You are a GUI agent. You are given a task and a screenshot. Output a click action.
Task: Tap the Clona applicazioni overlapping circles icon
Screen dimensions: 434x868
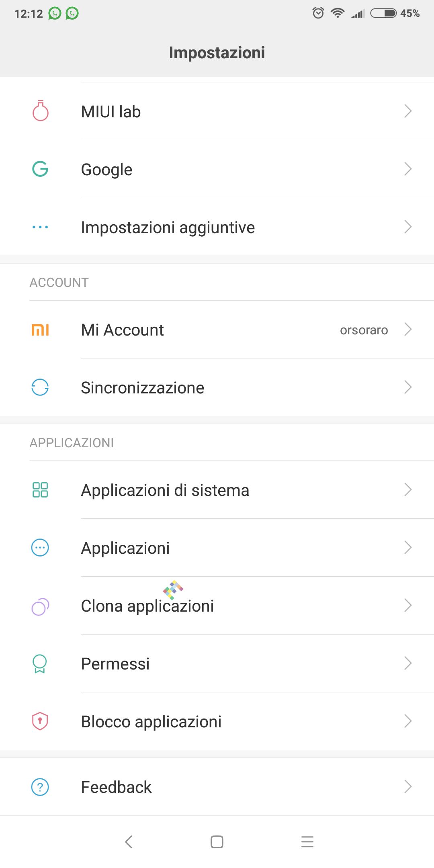coord(40,606)
